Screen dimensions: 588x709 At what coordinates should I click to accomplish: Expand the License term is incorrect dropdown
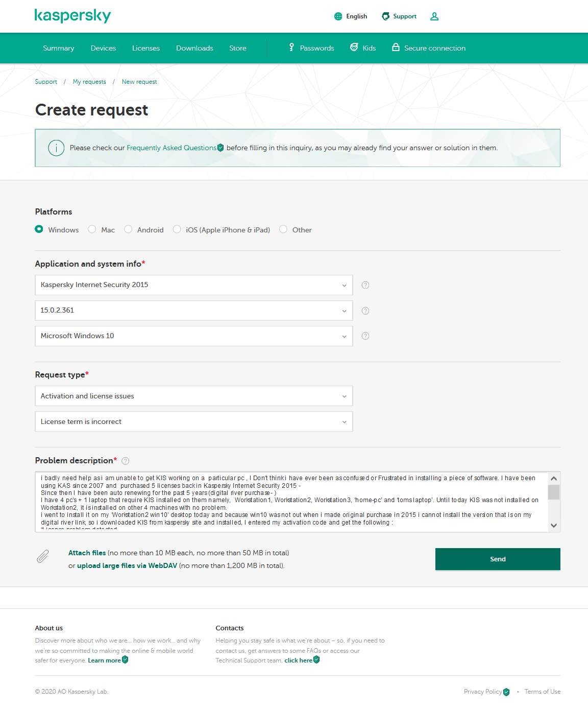pos(194,421)
